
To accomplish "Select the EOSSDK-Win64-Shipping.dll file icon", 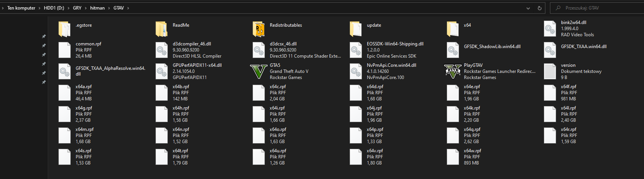I will click(355, 50).
